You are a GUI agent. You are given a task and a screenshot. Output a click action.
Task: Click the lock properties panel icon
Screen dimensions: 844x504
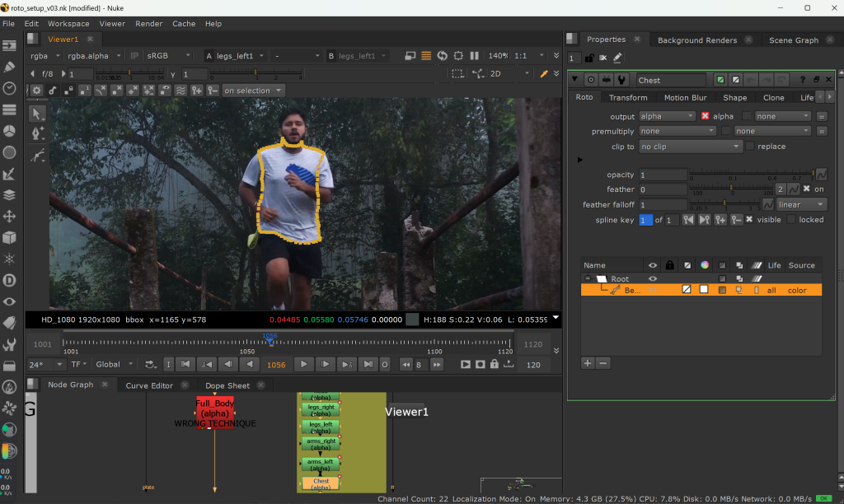pos(588,58)
